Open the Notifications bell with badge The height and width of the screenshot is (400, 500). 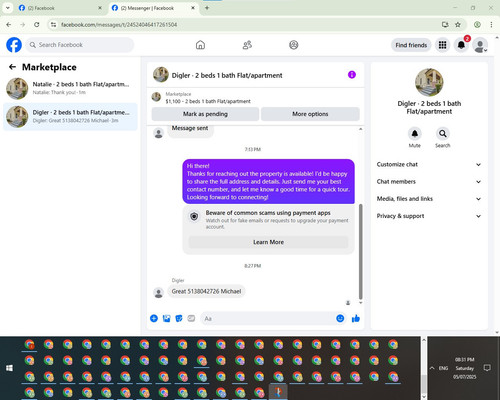click(461, 45)
